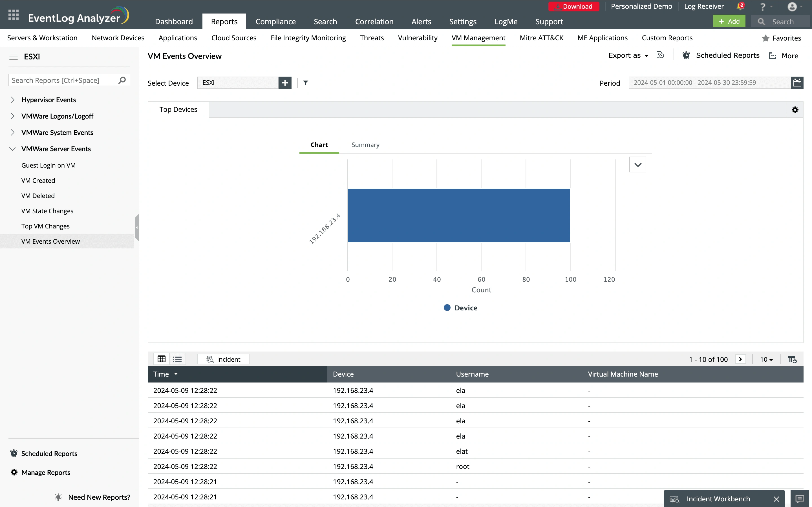Click the red Download button
Viewport: 812px width, 507px height.
click(x=573, y=6)
